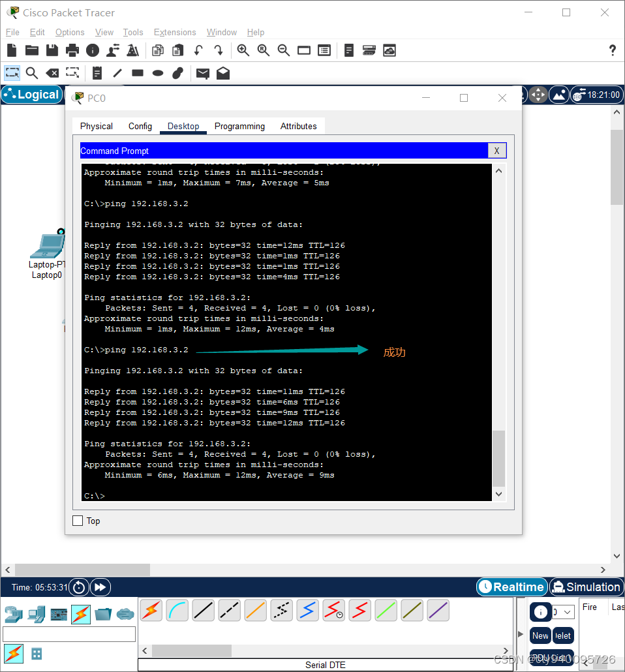Open help with the question mark
This screenshot has width=625, height=672.
click(613, 51)
